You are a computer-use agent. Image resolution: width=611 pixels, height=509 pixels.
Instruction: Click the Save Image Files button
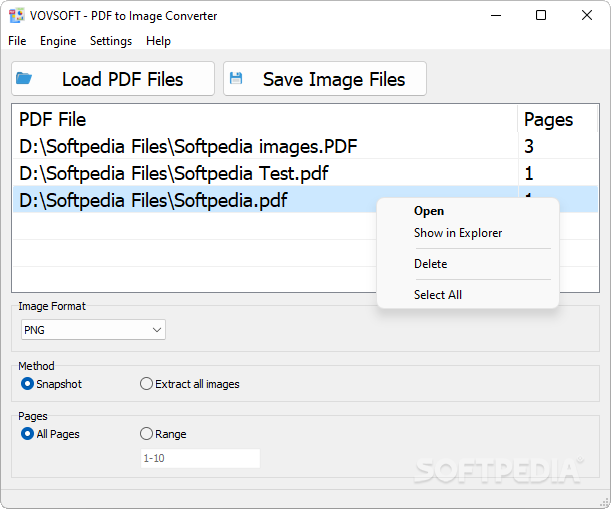click(325, 79)
